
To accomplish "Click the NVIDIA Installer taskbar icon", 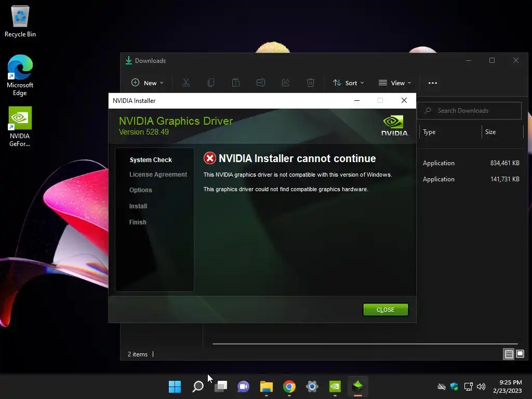I will (x=357, y=387).
